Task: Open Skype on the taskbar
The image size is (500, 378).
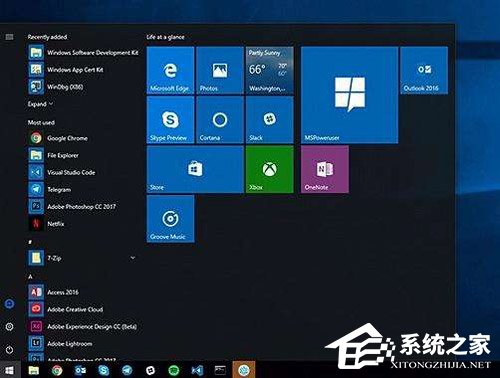Action: click(104, 370)
